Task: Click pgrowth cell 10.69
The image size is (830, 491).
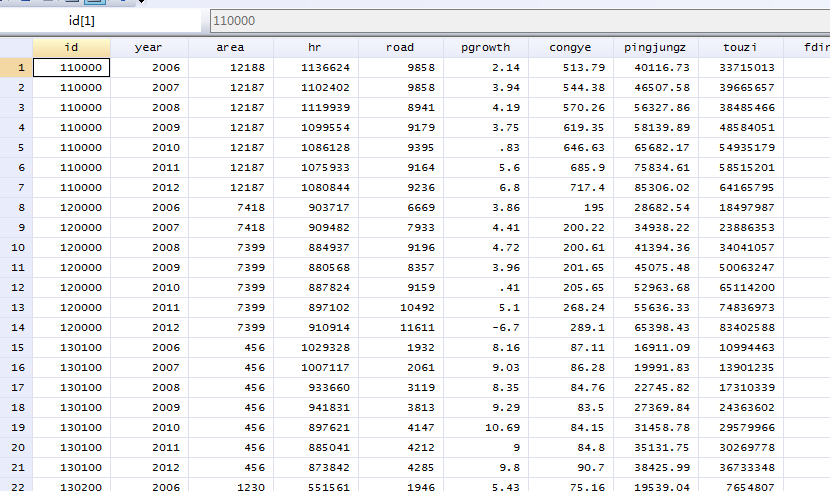Action: coord(486,428)
